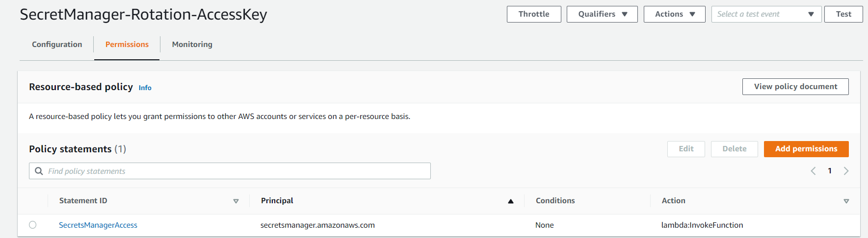Click the Delete policy statement button
868x238 pixels.
click(x=734, y=149)
